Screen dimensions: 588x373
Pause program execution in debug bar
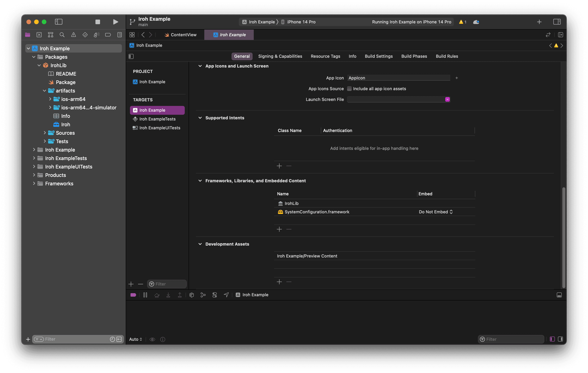145,295
